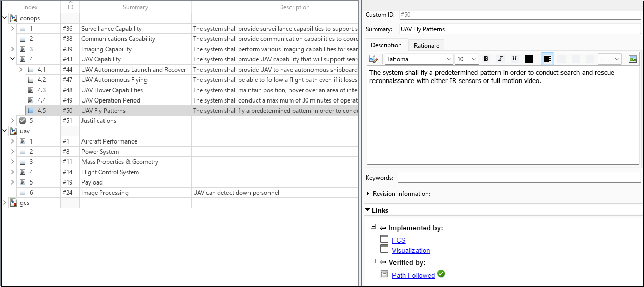Select the Description tab
This screenshot has width=644, height=287.
(x=386, y=45)
